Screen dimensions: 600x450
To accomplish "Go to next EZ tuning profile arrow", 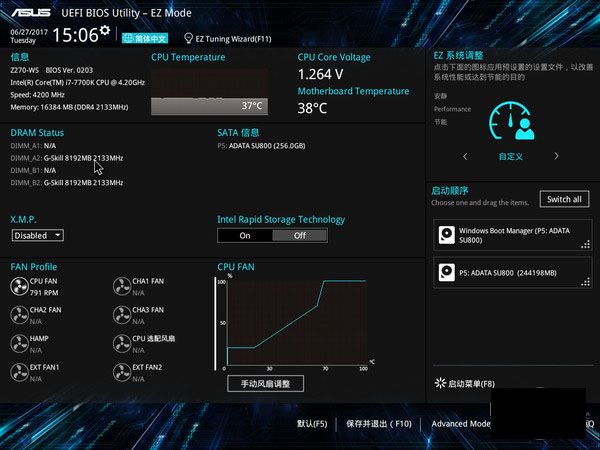I will tap(556, 156).
